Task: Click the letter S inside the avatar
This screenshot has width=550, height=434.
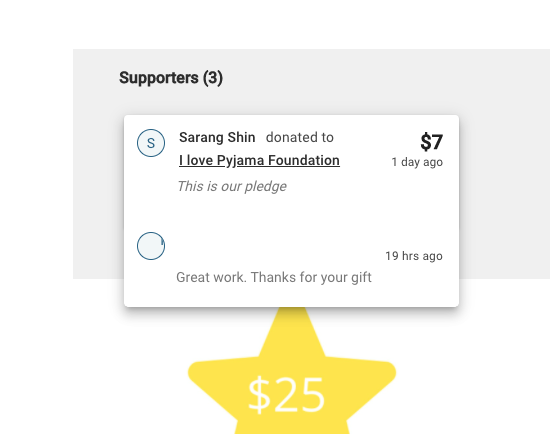Action: [x=151, y=143]
